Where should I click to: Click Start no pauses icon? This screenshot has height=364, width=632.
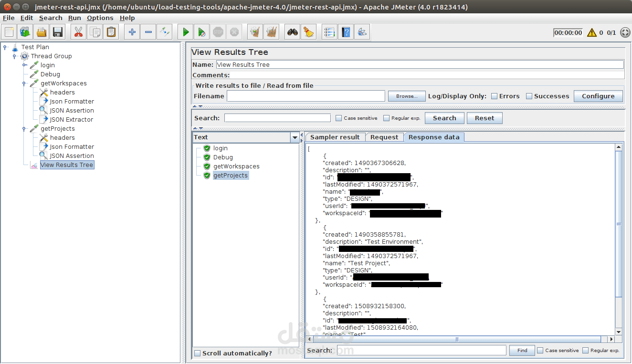coord(202,32)
